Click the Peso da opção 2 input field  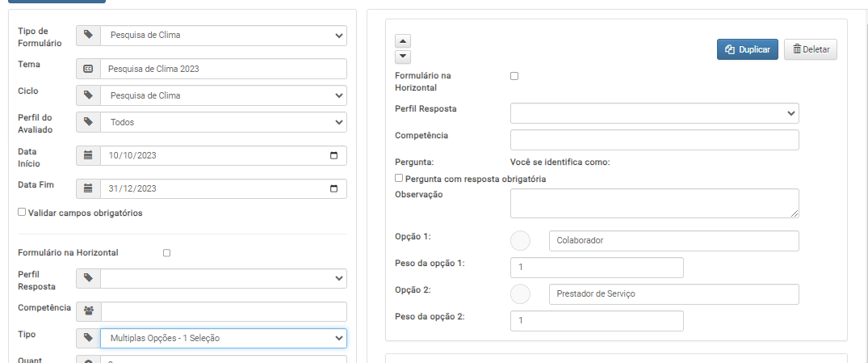tap(597, 321)
